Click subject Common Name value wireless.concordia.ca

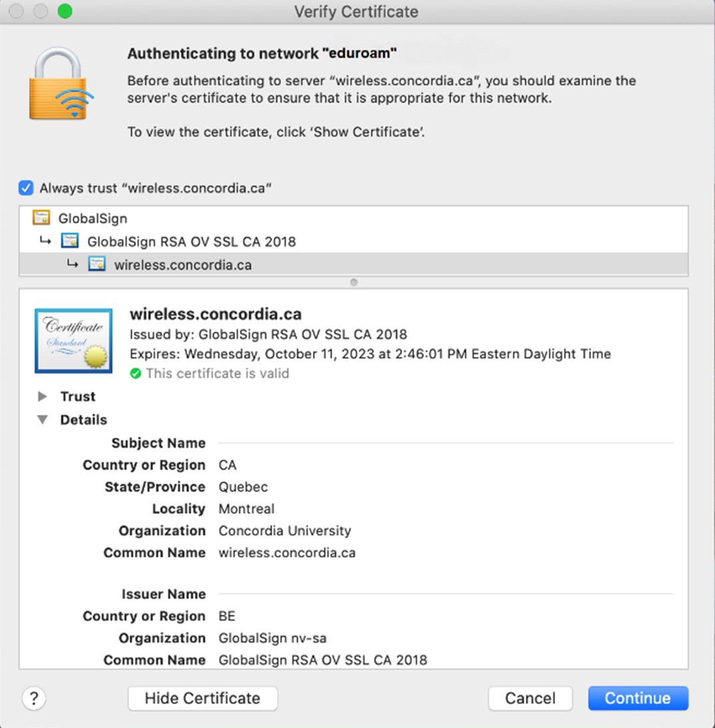click(x=287, y=553)
